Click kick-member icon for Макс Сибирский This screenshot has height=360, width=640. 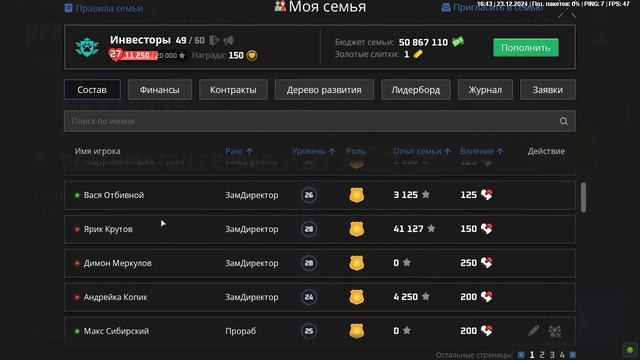tap(555, 331)
